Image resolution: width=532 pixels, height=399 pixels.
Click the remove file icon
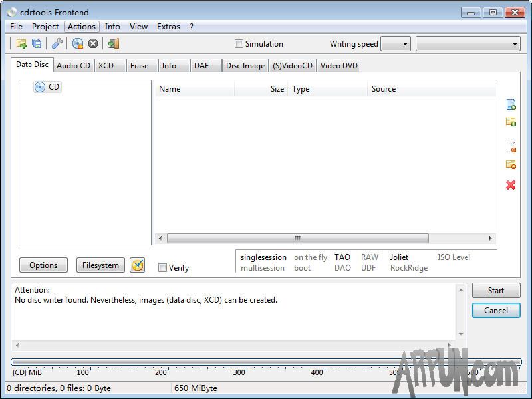point(511,147)
